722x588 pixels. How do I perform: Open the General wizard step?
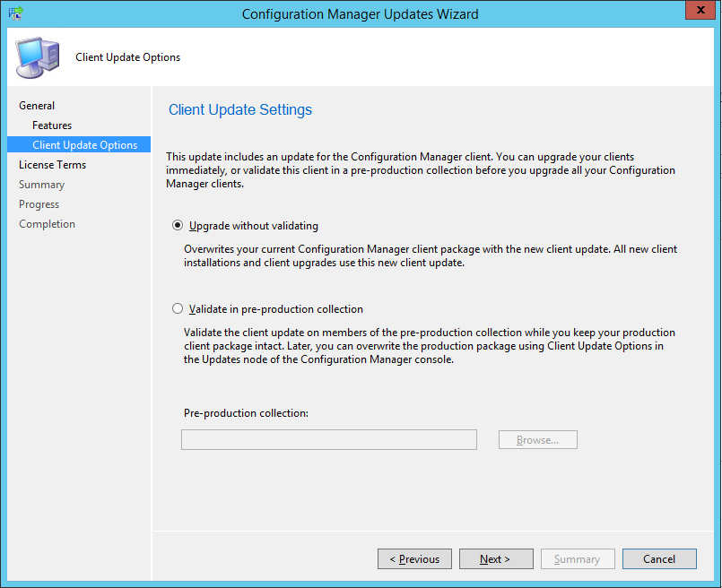click(37, 106)
